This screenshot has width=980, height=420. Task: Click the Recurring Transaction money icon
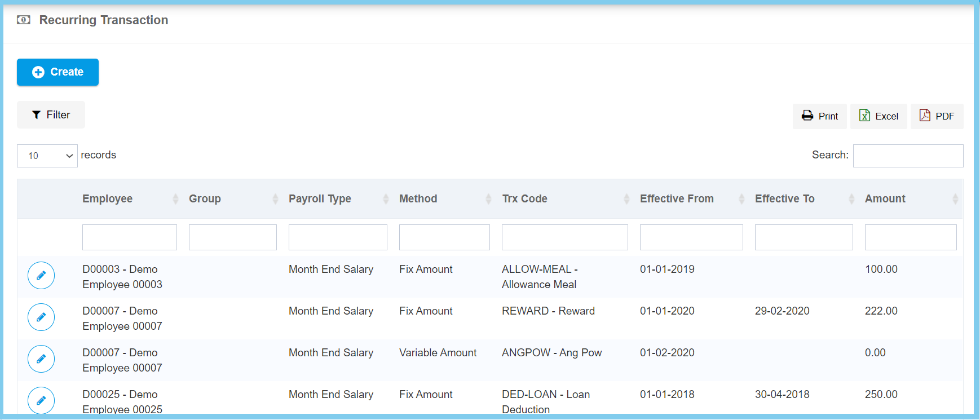coord(24,20)
